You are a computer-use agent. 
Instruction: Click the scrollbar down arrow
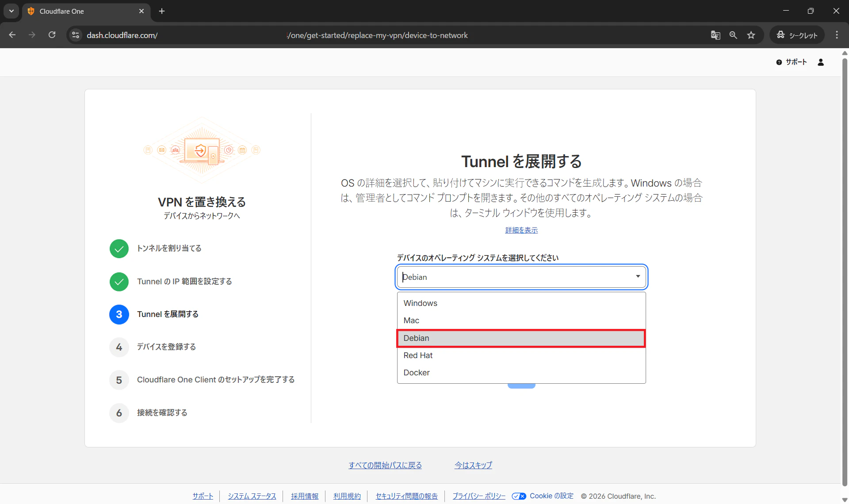pyautogui.click(x=845, y=500)
